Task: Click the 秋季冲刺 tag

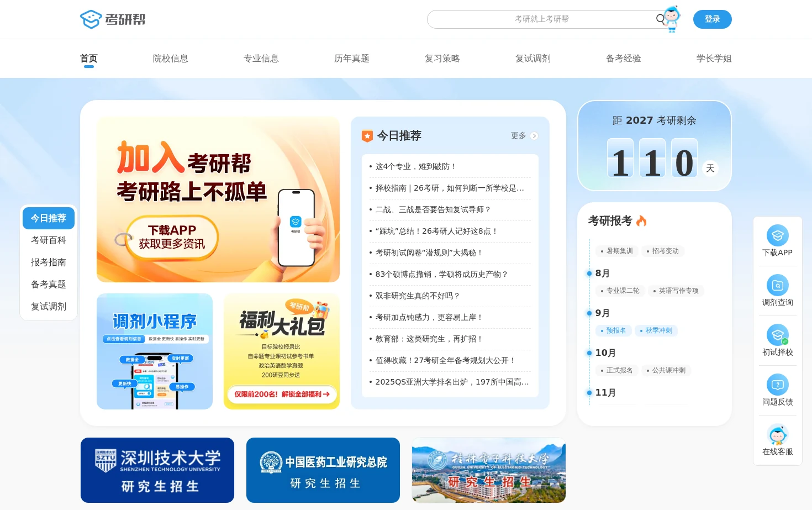Action: point(656,330)
